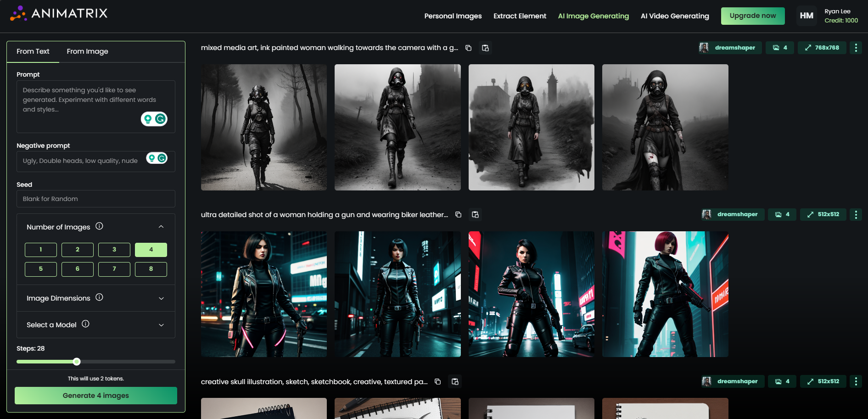The height and width of the screenshot is (419, 868).
Task: Reuse the mixed media art prompt settings
Action: click(485, 48)
